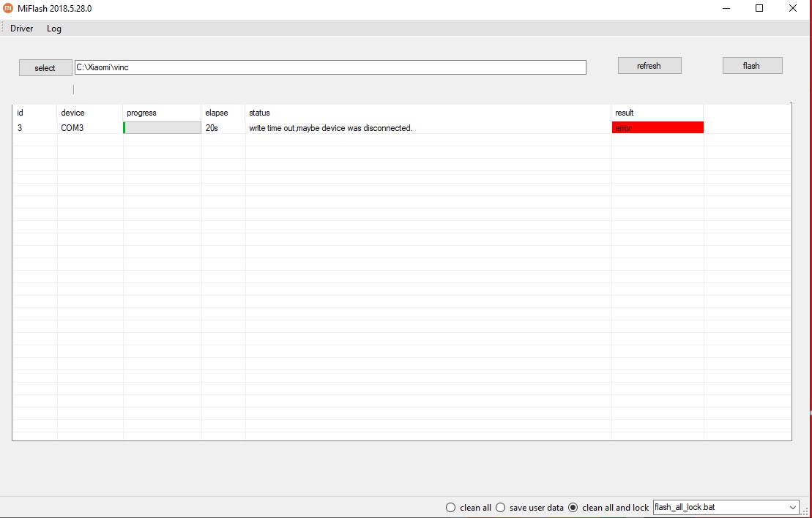The image size is (812, 518).
Task: Click the id column header
Action: [34, 113]
